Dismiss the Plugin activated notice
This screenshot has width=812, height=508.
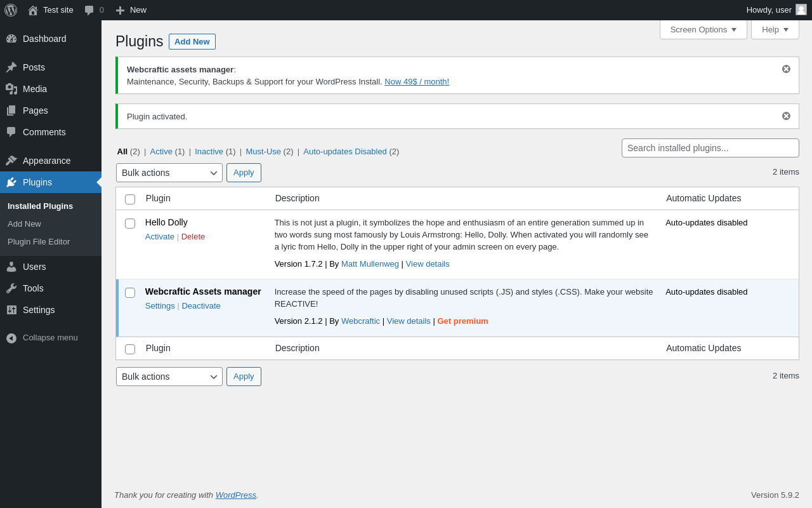pyautogui.click(x=786, y=116)
